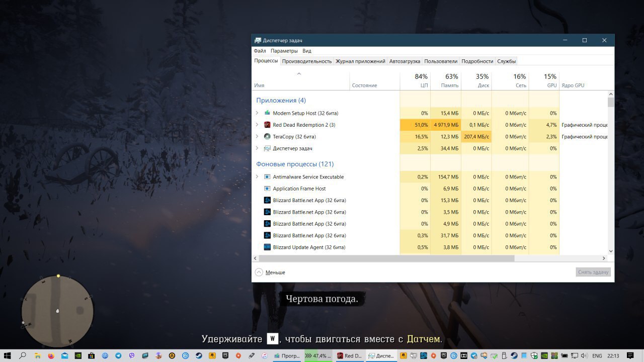
Task: Switch to the Red Dead Redemption taskbar window
Action: click(x=350, y=355)
